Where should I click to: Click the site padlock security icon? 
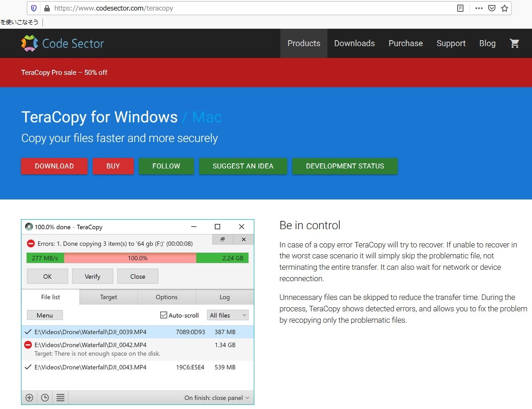pos(47,8)
